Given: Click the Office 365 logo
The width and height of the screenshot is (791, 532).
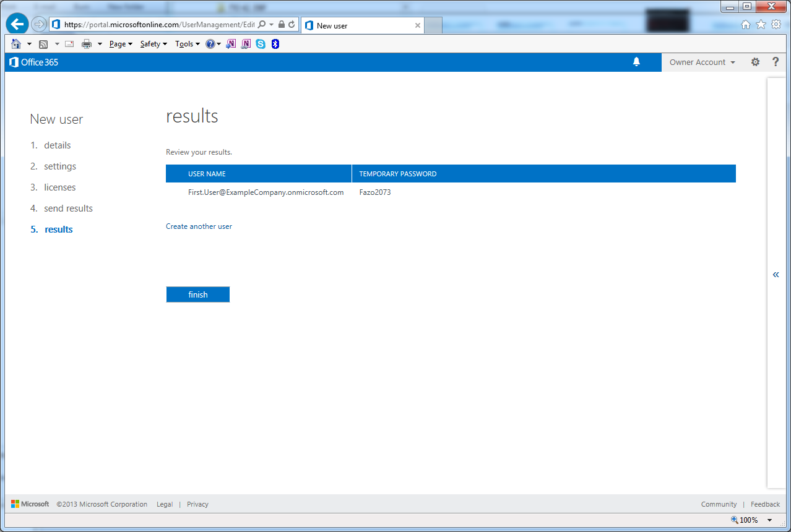Looking at the screenshot, I should tap(34, 62).
